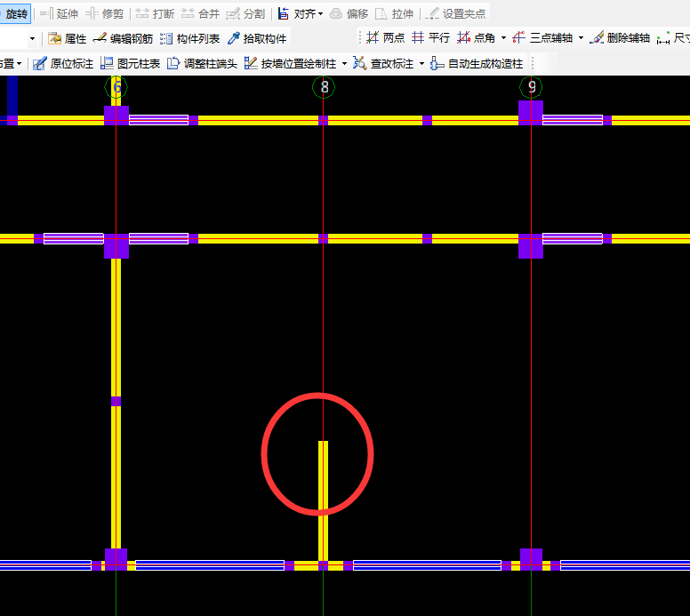The width and height of the screenshot is (690, 616).
Task: Click the 对齐 align tool
Action: [x=297, y=14]
